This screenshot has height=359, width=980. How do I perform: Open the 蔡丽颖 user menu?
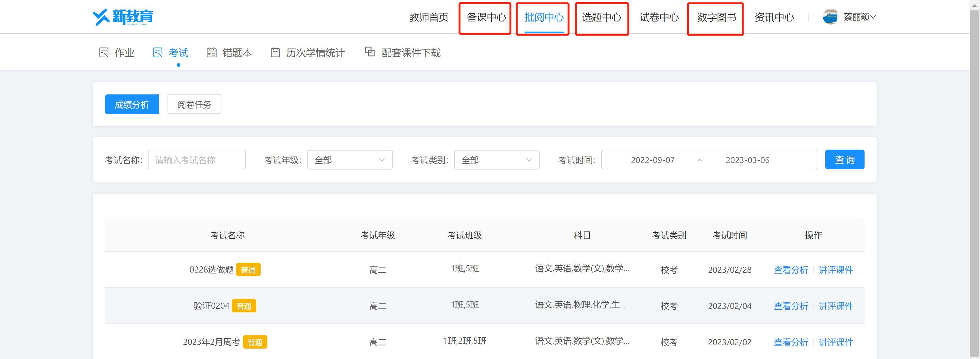tap(859, 17)
